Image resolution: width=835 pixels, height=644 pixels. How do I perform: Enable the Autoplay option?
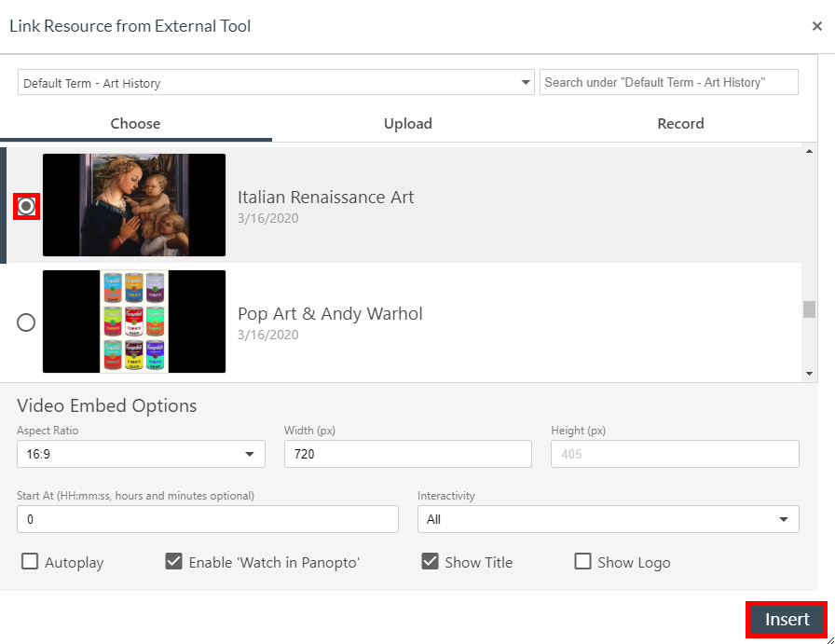pyautogui.click(x=30, y=561)
